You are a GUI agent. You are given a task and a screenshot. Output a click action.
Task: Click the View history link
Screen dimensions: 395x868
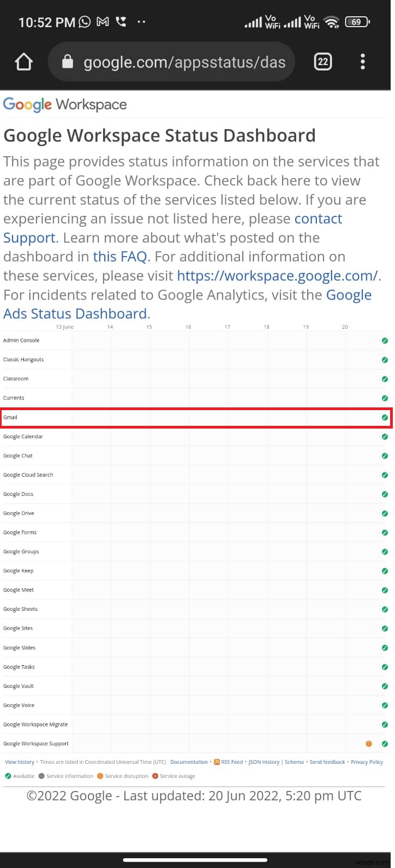pyautogui.click(x=20, y=762)
